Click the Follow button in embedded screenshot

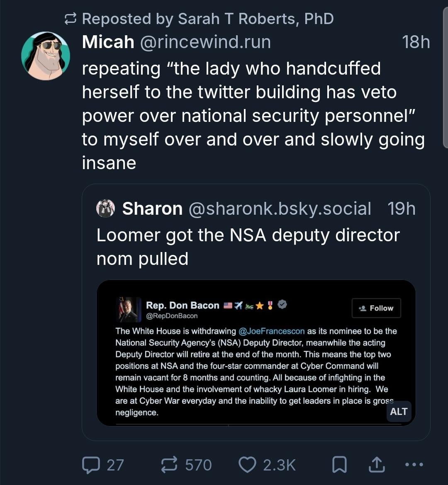coord(376,308)
